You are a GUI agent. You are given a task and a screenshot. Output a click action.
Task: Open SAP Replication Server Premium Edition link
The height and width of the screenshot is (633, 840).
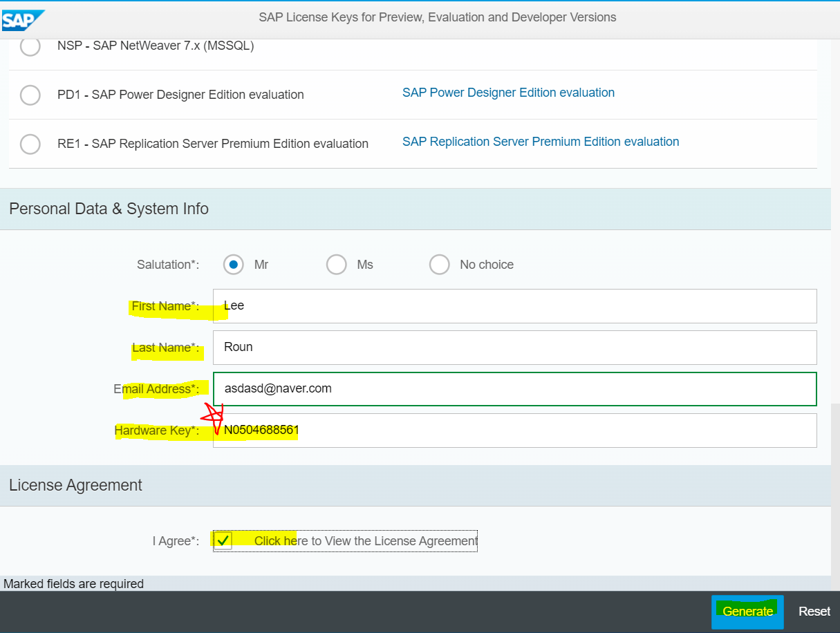click(541, 142)
